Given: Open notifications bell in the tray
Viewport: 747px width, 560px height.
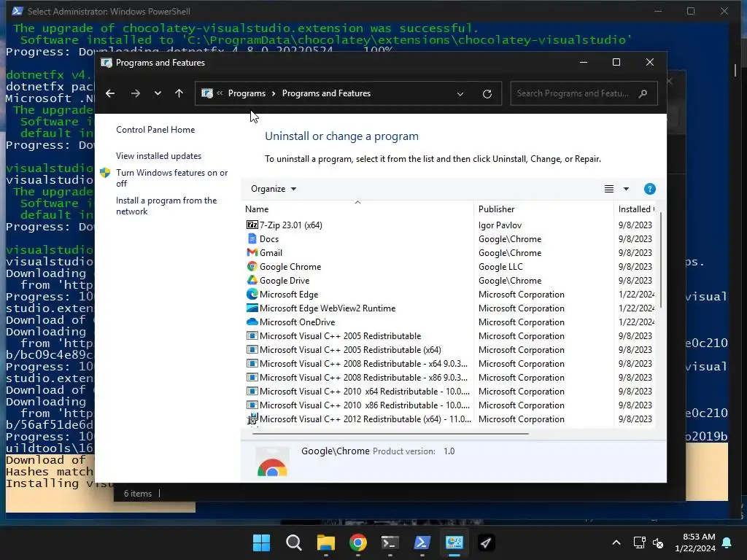Looking at the screenshot, I should (x=727, y=542).
